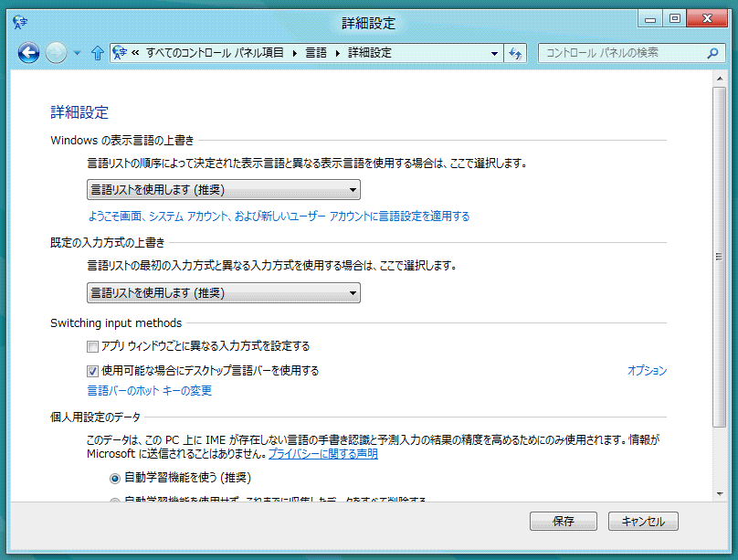Expand the breadcrumb arrow after 言語
Viewport: 738px width, 560px height.
tap(337, 53)
